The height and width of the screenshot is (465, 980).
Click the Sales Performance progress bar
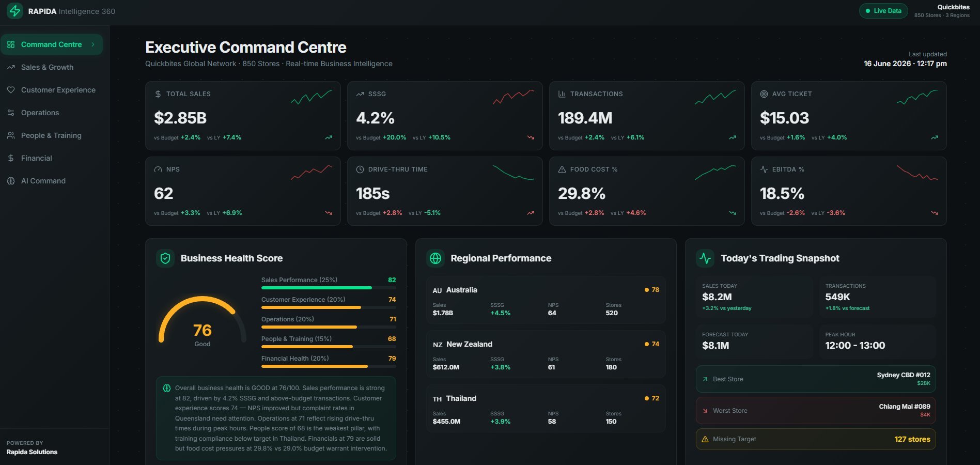click(x=329, y=288)
